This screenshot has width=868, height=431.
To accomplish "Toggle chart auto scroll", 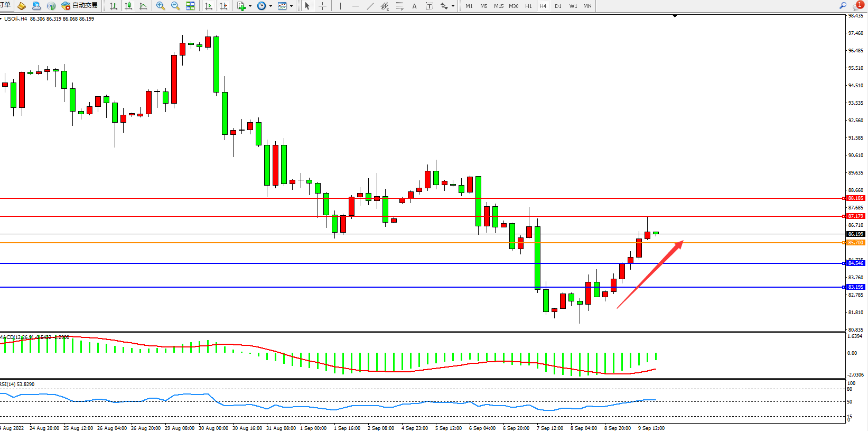I will click(209, 6).
